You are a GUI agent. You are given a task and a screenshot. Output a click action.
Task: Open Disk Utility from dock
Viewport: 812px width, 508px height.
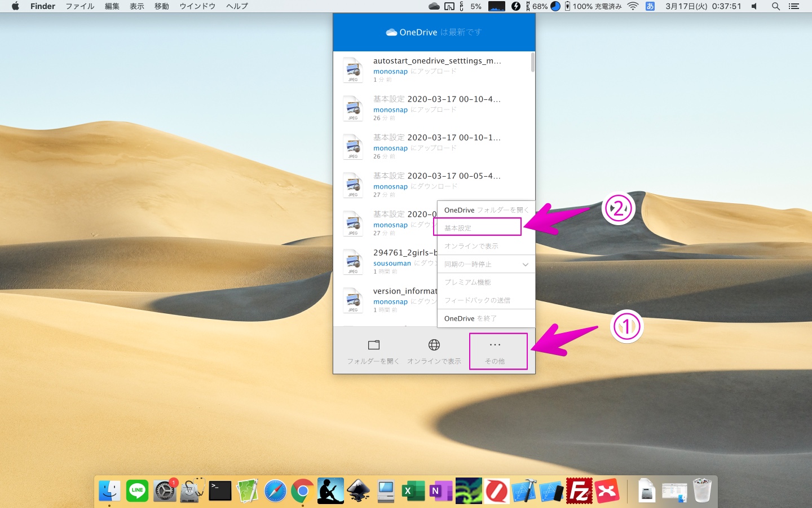192,491
